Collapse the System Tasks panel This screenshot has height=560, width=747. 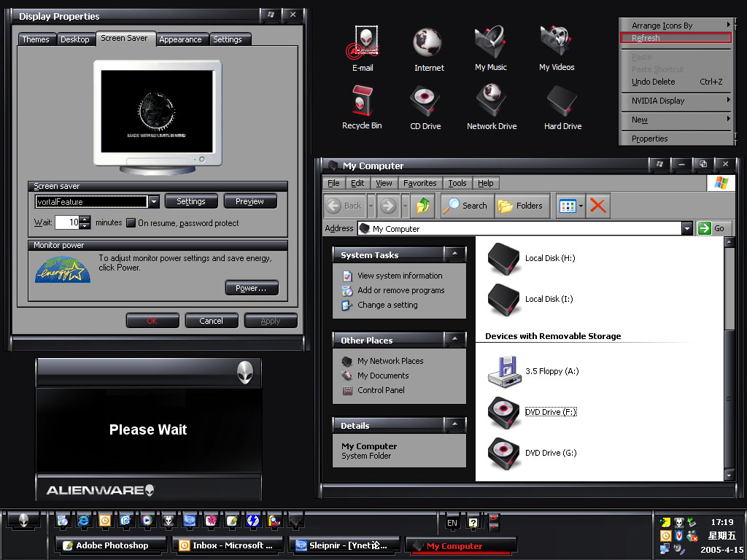click(455, 254)
